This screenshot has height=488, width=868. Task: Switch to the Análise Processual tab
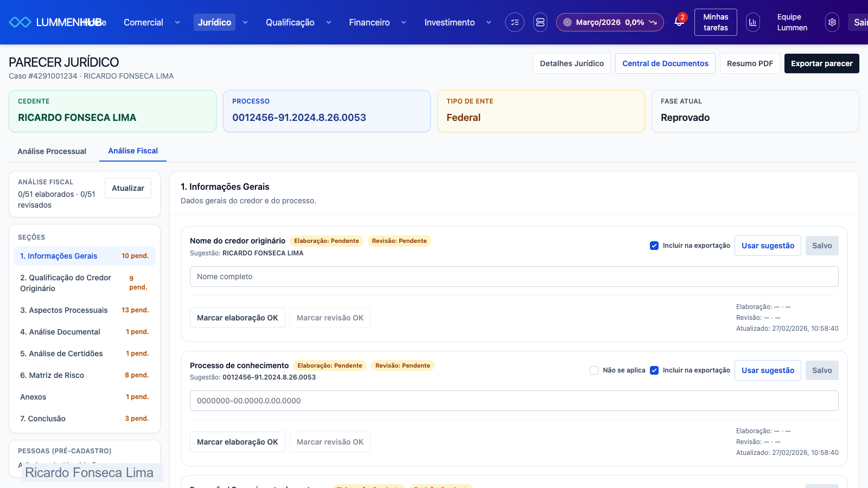(x=52, y=151)
